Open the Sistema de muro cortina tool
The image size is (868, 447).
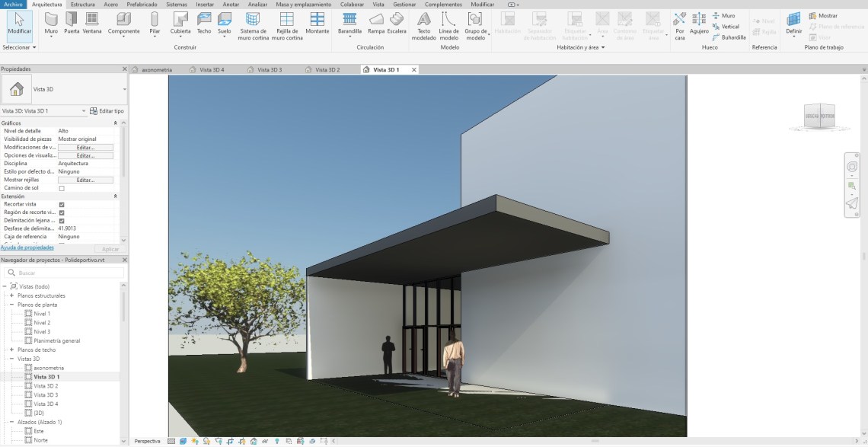pyautogui.click(x=254, y=24)
